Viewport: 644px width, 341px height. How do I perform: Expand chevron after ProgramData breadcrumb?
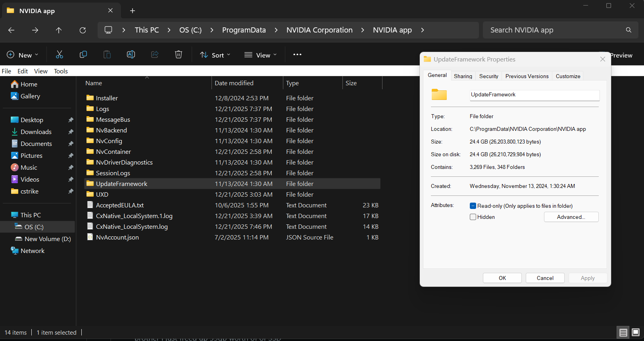point(276,30)
